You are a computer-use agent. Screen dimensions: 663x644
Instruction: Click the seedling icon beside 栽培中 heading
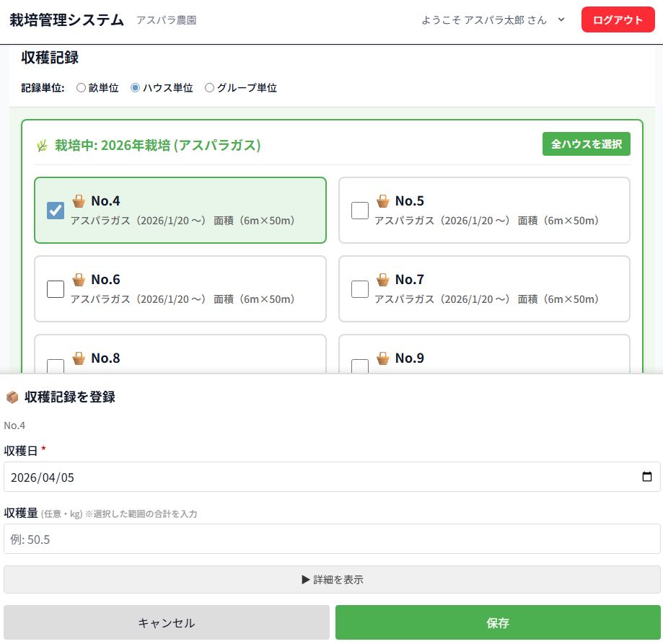coord(43,146)
